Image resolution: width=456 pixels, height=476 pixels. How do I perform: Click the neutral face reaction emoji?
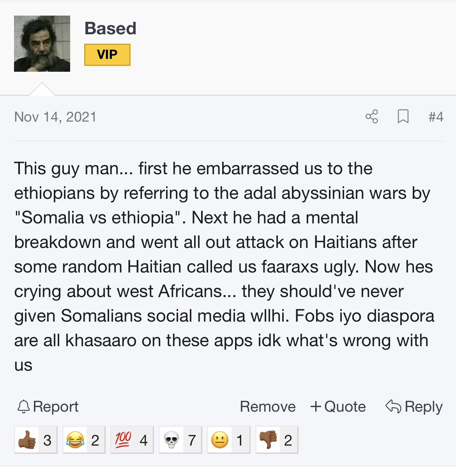click(220, 440)
